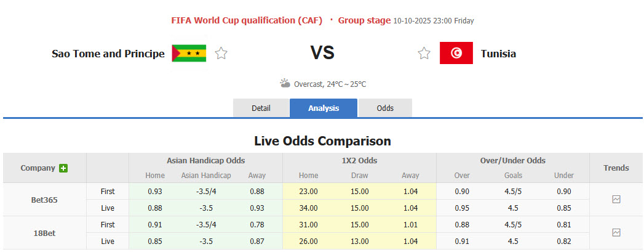
Task: Favorite Sao Tome and Principe with star icon
Action: pos(221,54)
